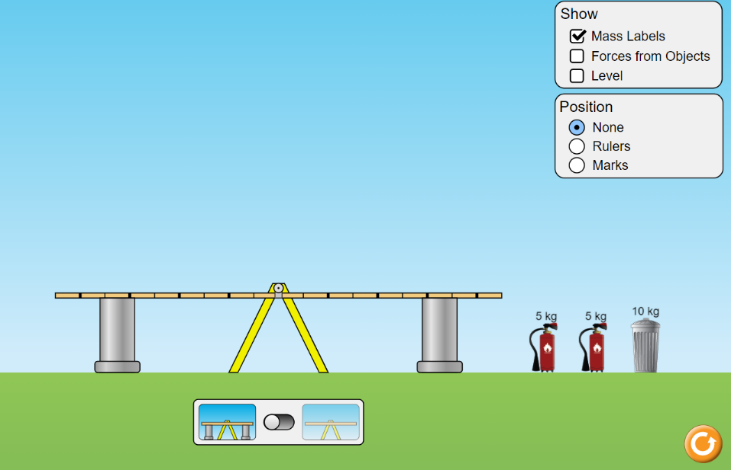Viewport: 731px width, 470px height.
Task: Click the "Show" panel heading
Action: coord(579,14)
